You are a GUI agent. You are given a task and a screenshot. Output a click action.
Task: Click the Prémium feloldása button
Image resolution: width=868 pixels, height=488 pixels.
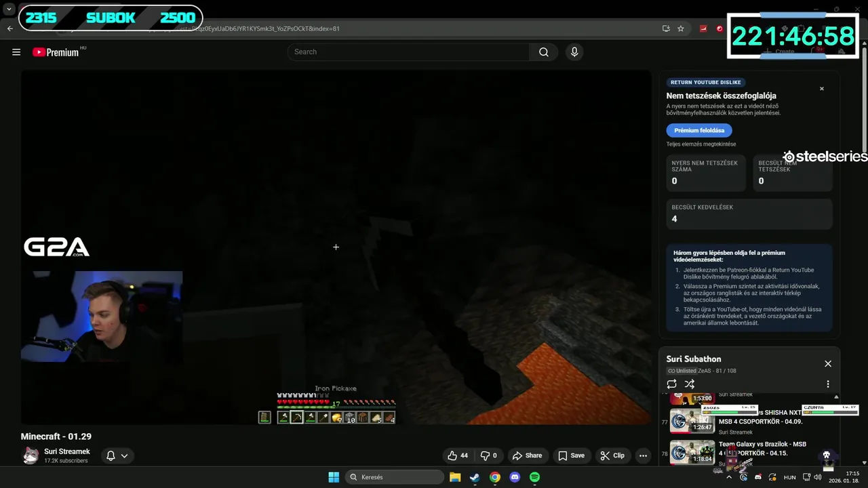[699, 130]
